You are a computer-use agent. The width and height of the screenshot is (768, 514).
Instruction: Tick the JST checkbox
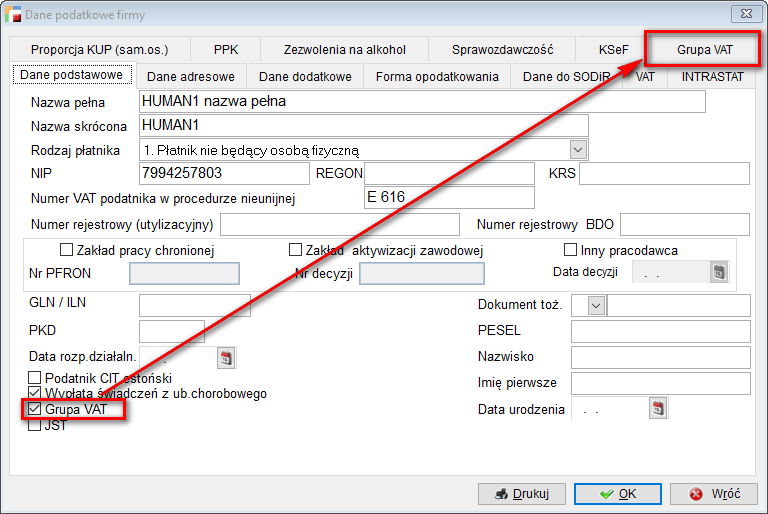(35, 424)
